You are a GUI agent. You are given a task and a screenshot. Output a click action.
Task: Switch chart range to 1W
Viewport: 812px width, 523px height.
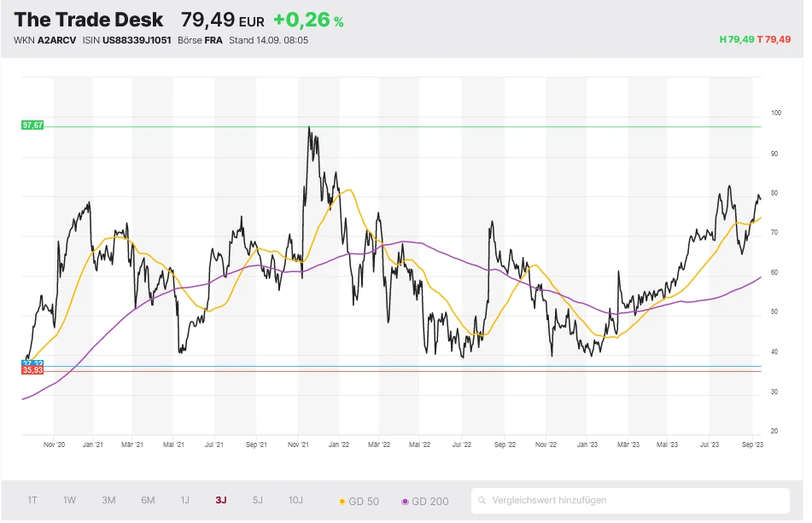click(x=70, y=500)
